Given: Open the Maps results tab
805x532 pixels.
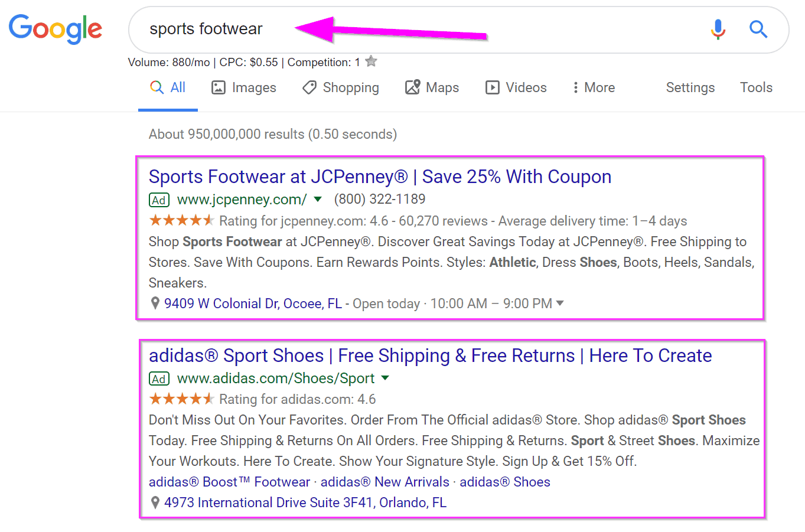Looking at the screenshot, I should [x=432, y=87].
